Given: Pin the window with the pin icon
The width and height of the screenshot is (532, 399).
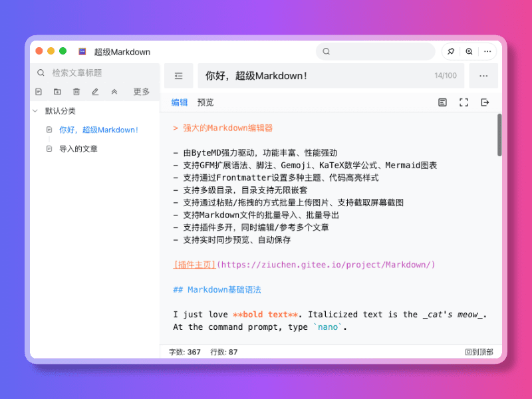Looking at the screenshot, I should click(x=451, y=51).
